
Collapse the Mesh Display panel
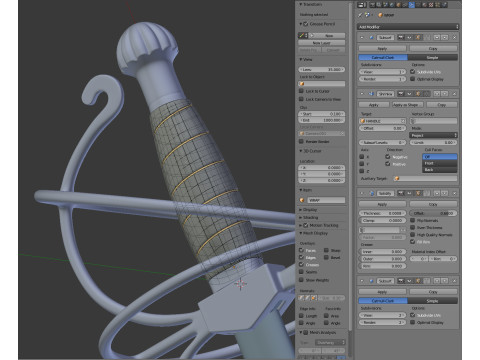coord(301,233)
